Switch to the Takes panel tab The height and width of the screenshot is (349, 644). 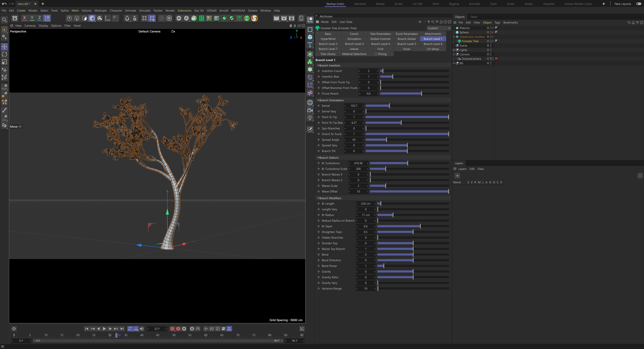coord(473,17)
